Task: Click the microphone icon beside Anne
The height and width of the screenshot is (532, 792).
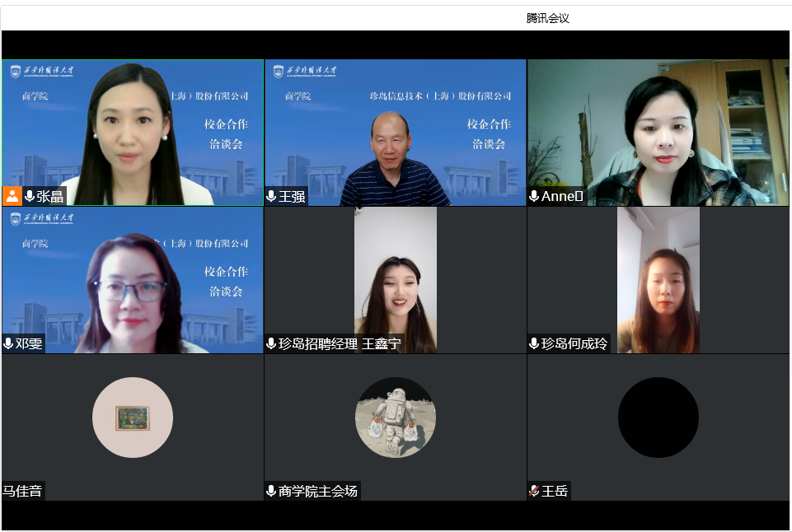Action: pos(534,196)
